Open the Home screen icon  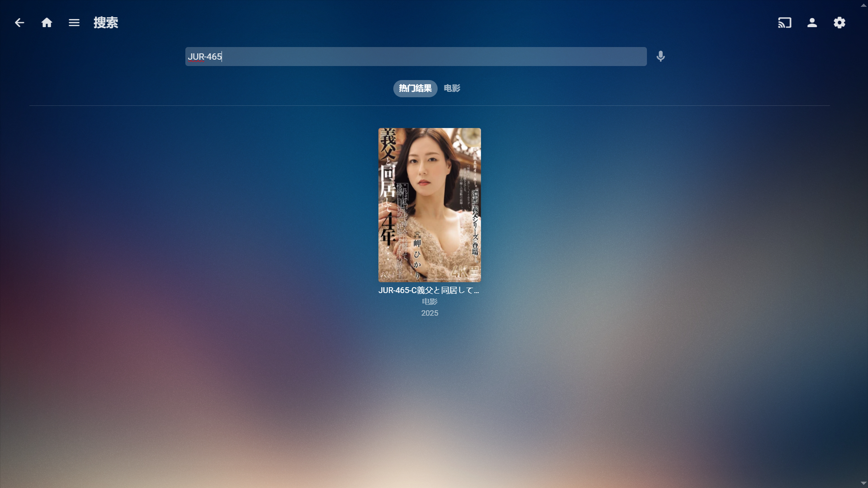[47, 23]
